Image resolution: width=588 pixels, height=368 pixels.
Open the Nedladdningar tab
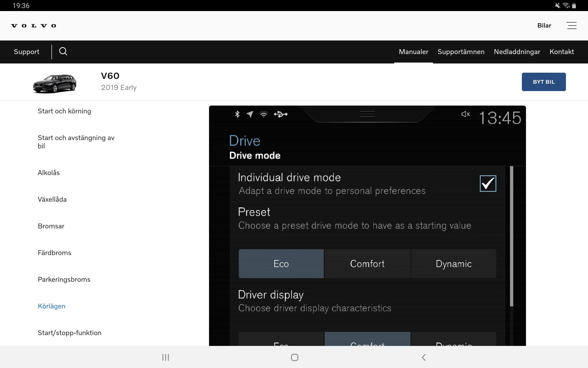(517, 52)
